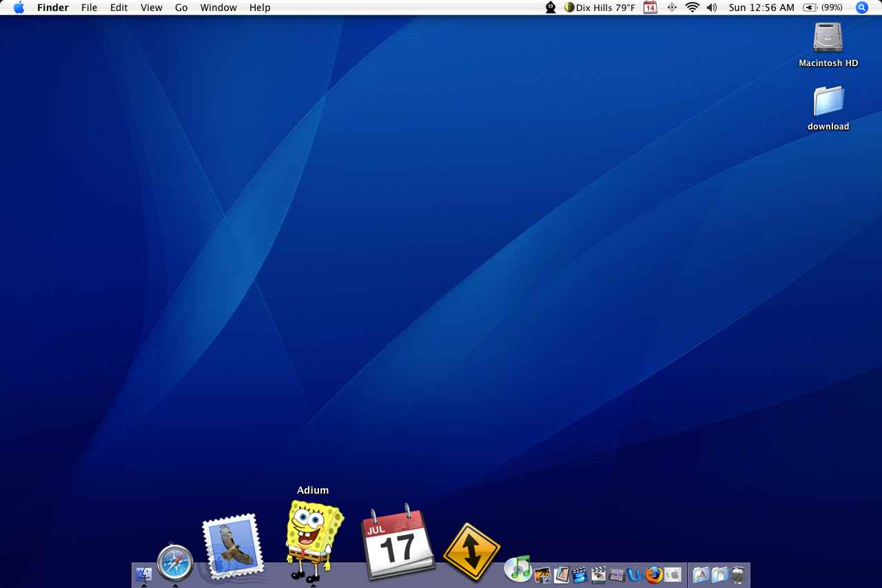
Task: Open the Go menu
Action: pos(181,8)
